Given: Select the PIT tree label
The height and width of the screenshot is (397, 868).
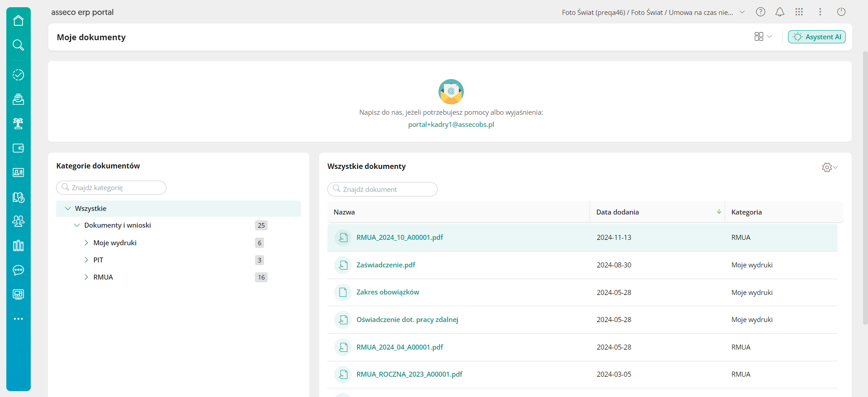Looking at the screenshot, I should pos(98,260).
